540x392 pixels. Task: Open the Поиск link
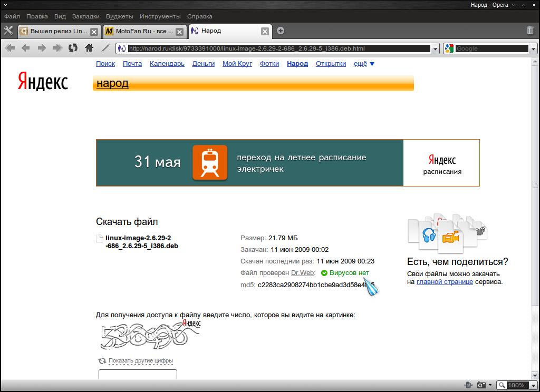pos(105,64)
